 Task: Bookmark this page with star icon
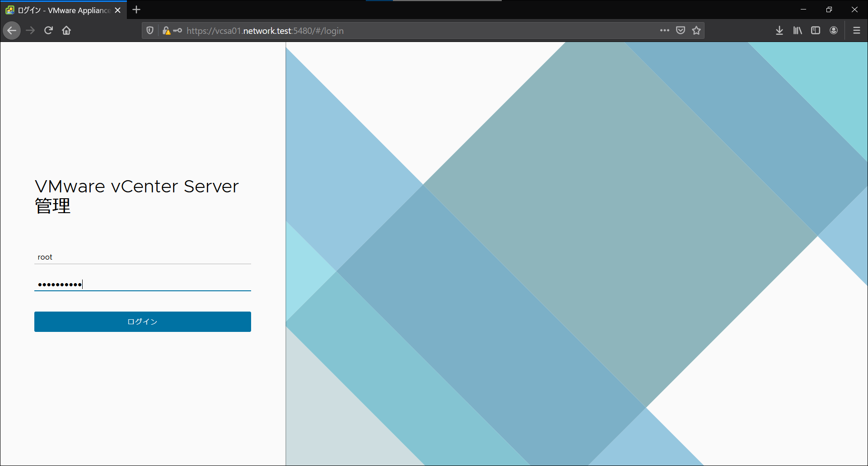[696, 31]
